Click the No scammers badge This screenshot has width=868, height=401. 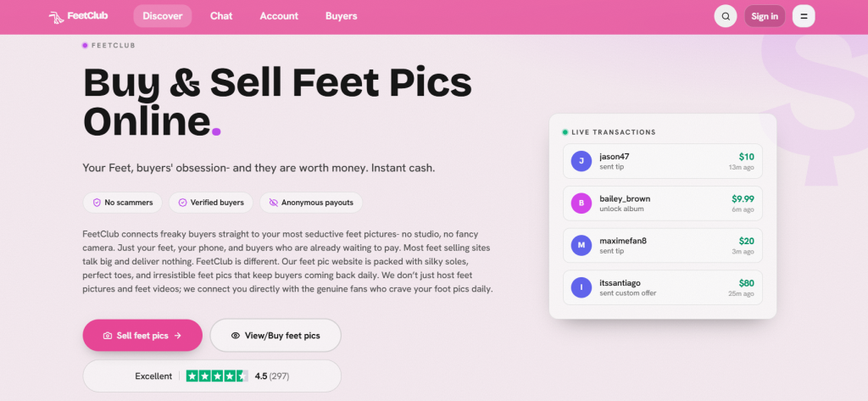pos(122,203)
